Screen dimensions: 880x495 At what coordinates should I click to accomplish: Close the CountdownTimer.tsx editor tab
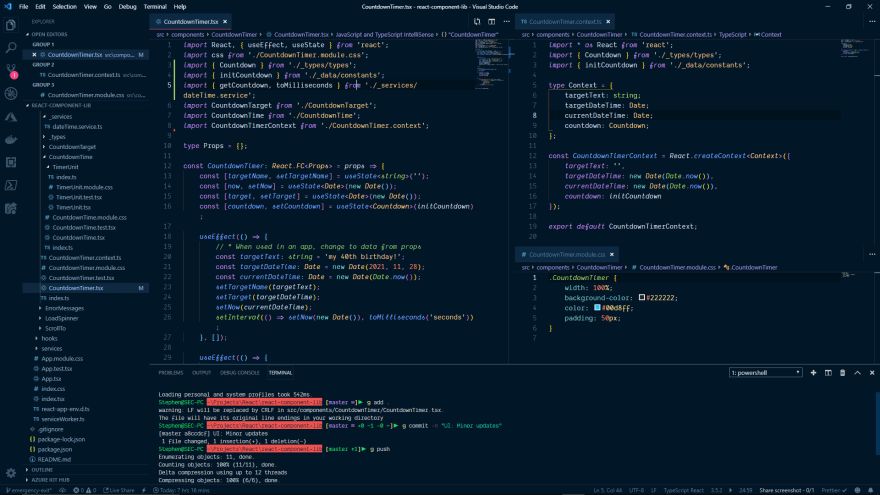(225, 22)
